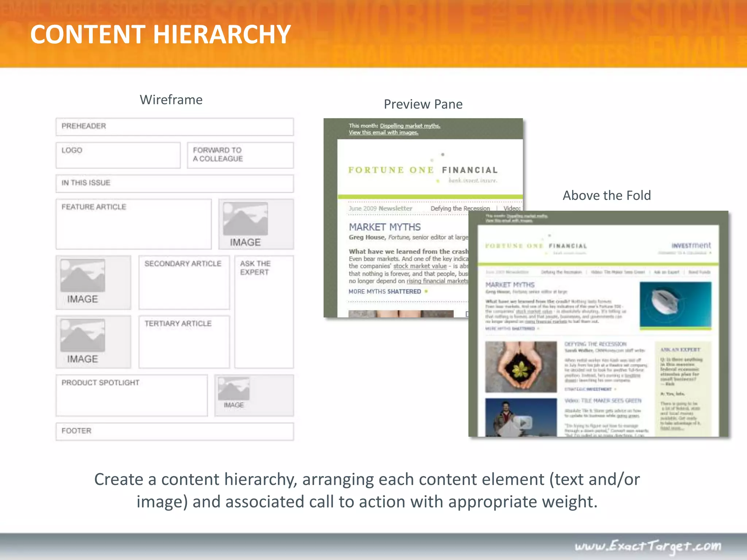Click the image placeholder beside FEATURE ARTICLE

tap(256, 224)
